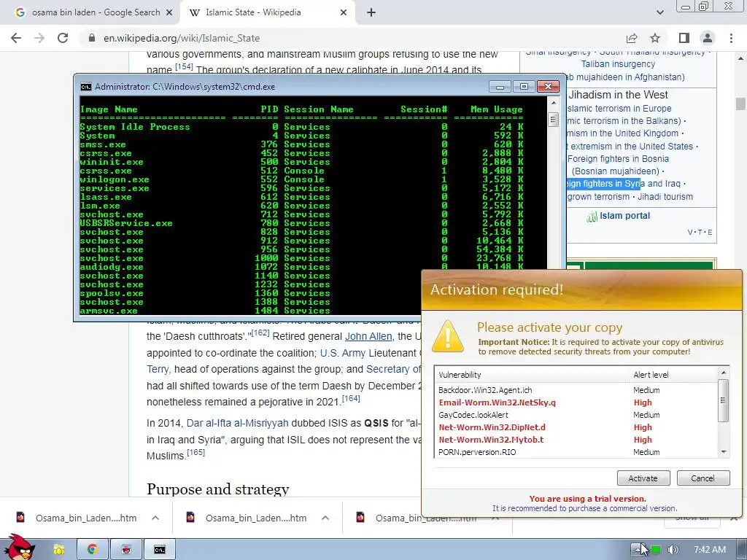Click the vulnerability list scrollbar thumb
This screenshot has width=747, height=560.
tap(723, 400)
